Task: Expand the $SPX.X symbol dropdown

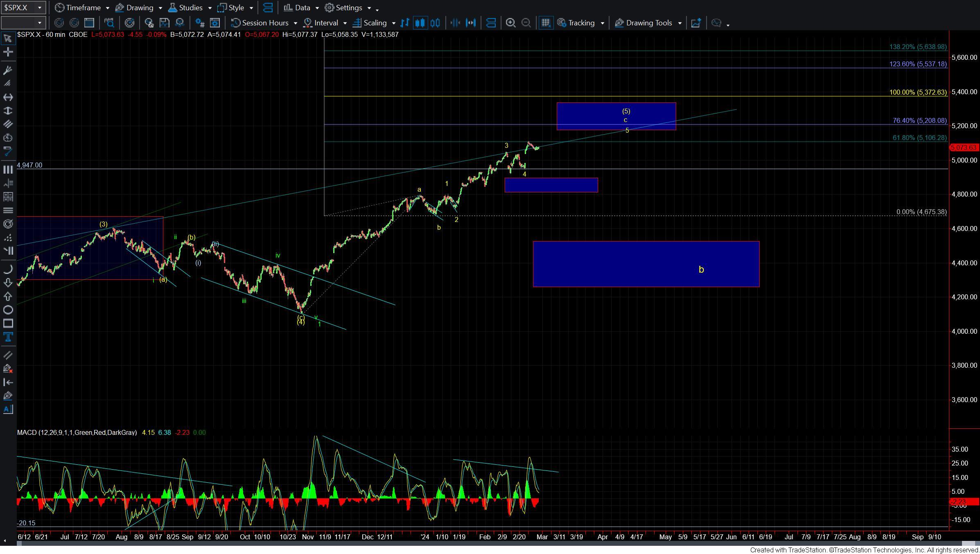Action: [39, 7]
